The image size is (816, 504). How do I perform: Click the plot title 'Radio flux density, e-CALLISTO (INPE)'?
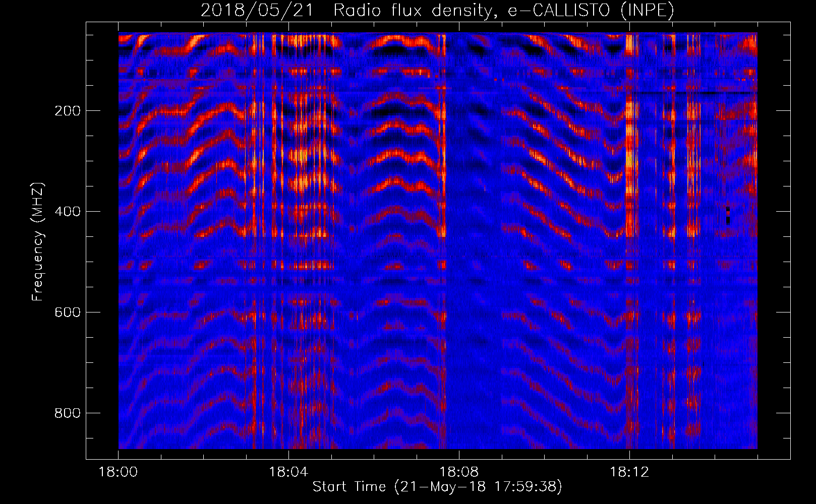click(x=503, y=11)
